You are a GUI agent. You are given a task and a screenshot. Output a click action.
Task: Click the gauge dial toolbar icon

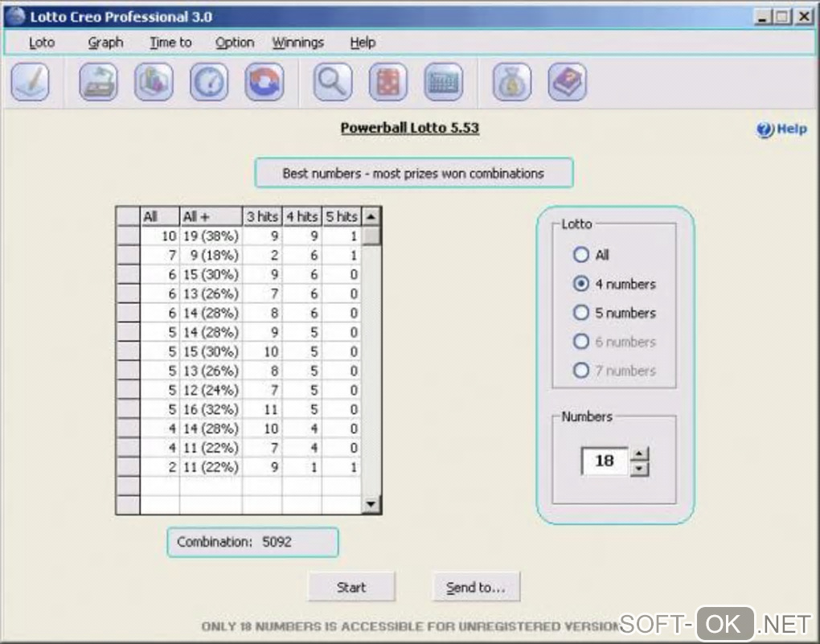pos(209,82)
